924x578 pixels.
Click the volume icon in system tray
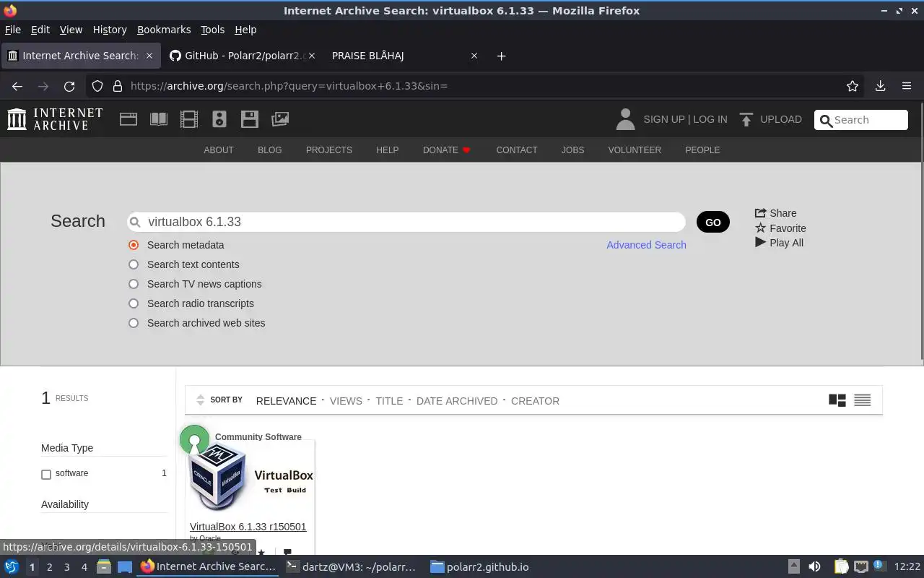pyautogui.click(x=814, y=567)
